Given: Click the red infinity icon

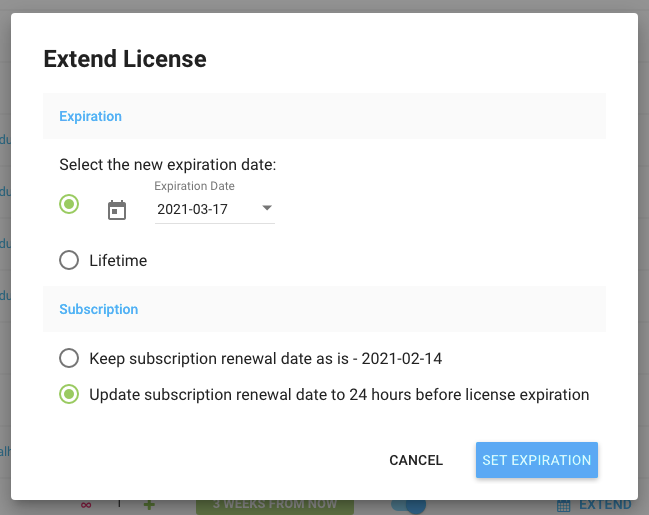Looking at the screenshot, I should coord(85,505).
